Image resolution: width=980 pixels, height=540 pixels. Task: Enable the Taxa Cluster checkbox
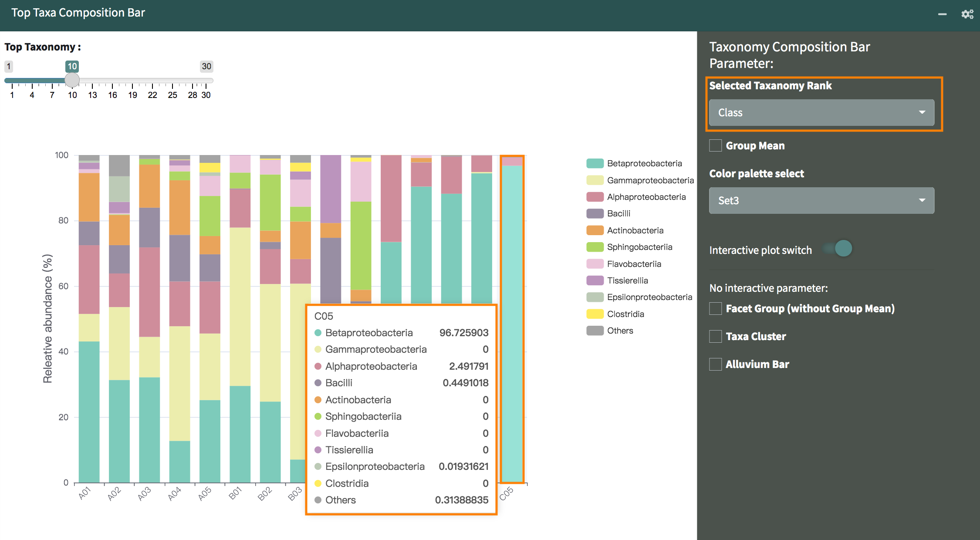click(715, 337)
